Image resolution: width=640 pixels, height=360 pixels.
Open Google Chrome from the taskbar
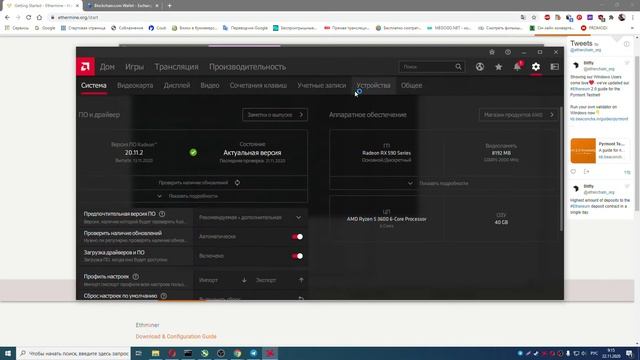(x=237, y=353)
